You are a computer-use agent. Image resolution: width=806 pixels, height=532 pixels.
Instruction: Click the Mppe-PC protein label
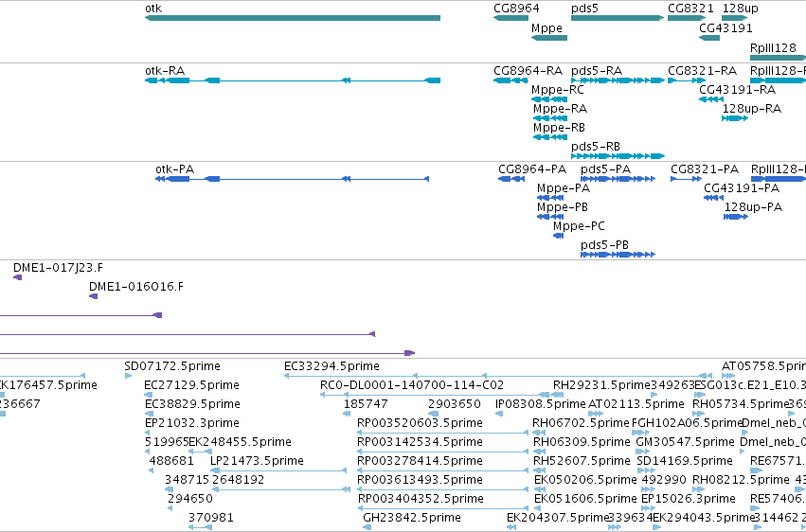coord(579,226)
